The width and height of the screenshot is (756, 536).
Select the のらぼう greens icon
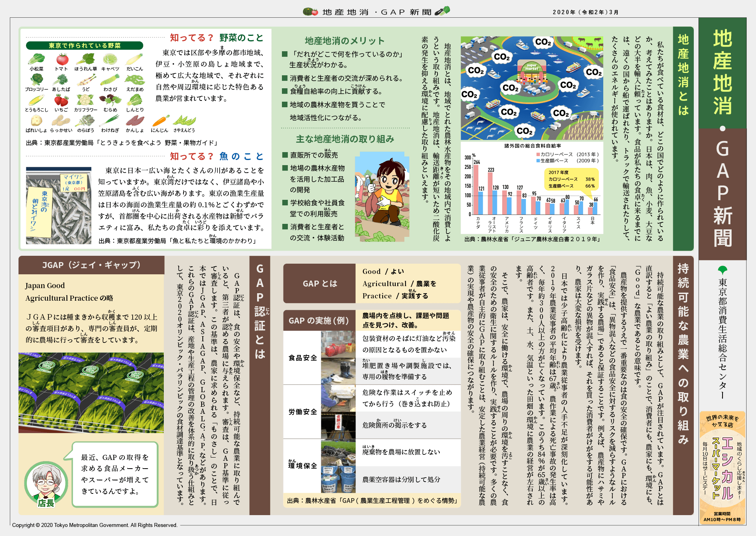click(x=85, y=121)
